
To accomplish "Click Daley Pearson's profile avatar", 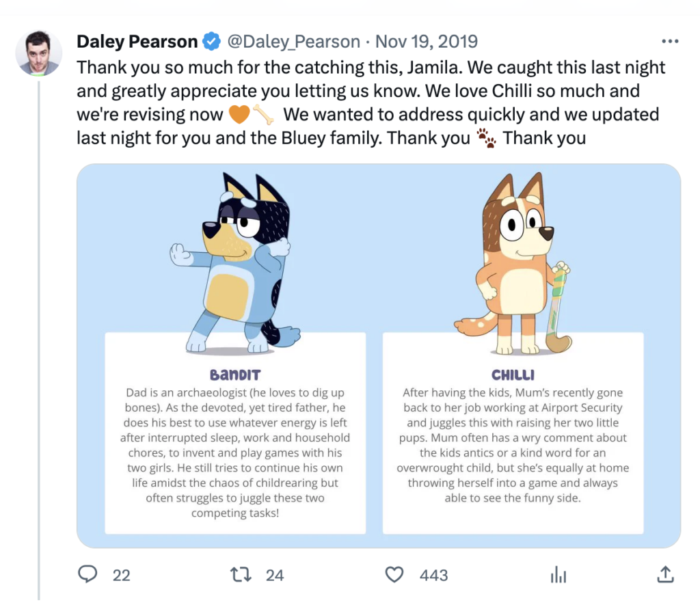I will click(39, 53).
